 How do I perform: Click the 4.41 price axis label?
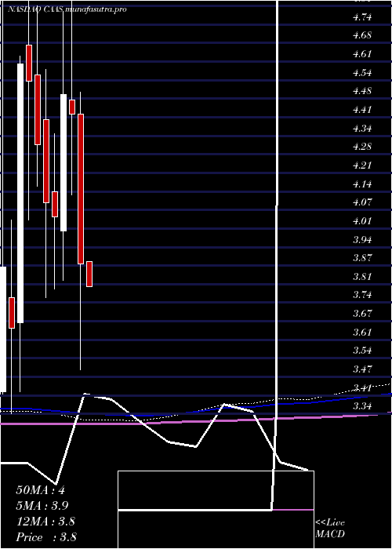(x=362, y=110)
